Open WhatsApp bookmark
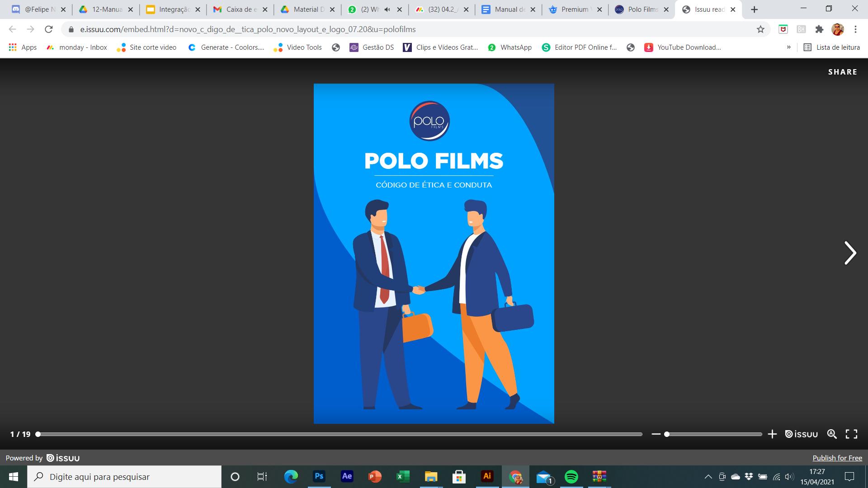This screenshot has width=868, height=488. pyautogui.click(x=509, y=47)
